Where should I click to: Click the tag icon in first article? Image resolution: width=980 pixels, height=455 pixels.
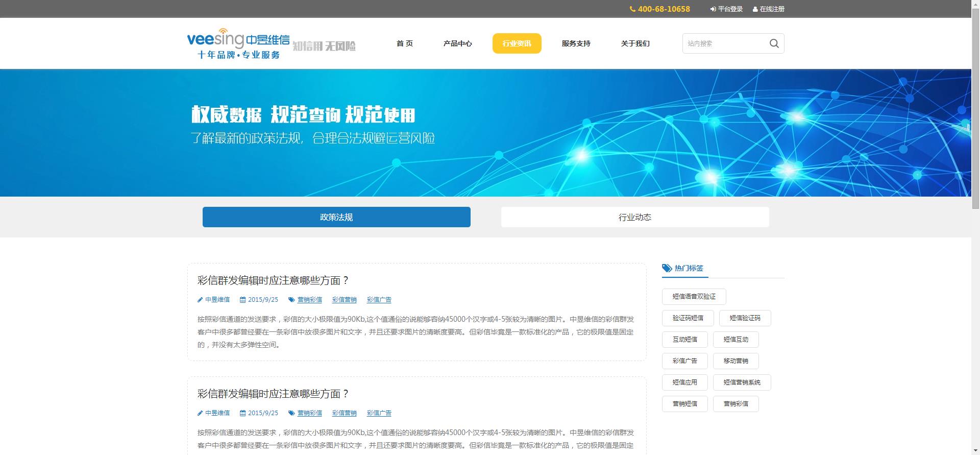pos(291,300)
